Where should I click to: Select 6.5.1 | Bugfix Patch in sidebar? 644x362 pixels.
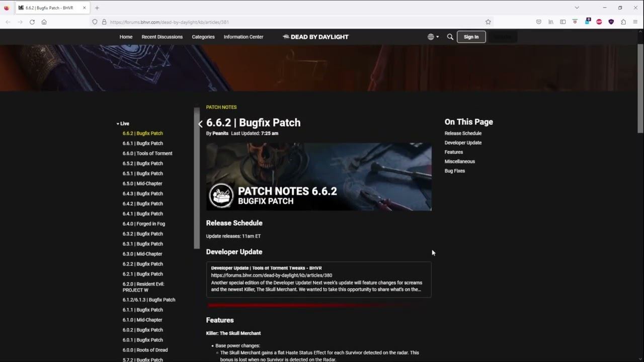click(x=143, y=173)
